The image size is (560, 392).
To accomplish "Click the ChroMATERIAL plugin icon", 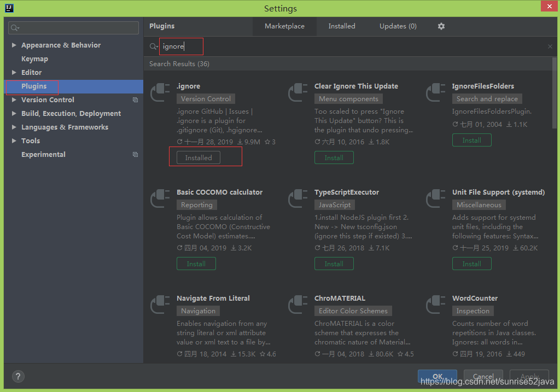I will 297,304.
